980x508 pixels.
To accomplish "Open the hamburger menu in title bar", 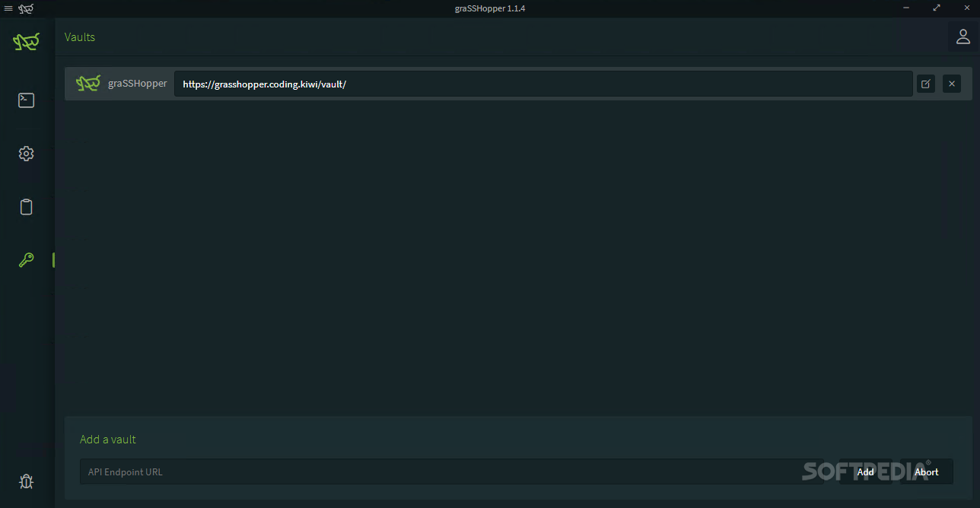I will [x=8, y=8].
